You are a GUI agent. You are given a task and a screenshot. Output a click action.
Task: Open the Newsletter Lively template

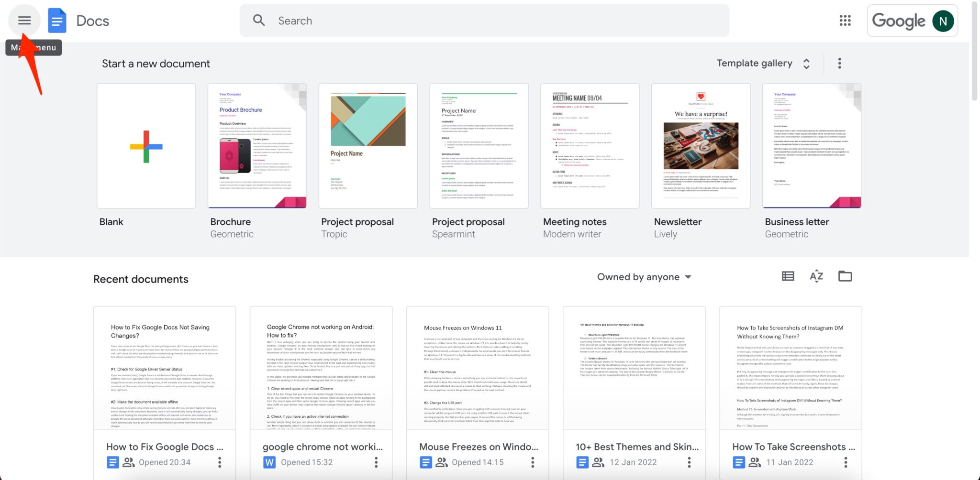tap(701, 146)
